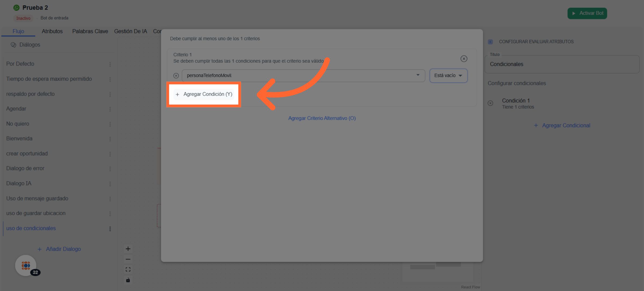Viewport: 644px width, 291px height.
Task: Remove Condición 1 from the conditionals list
Action: (x=490, y=103)
